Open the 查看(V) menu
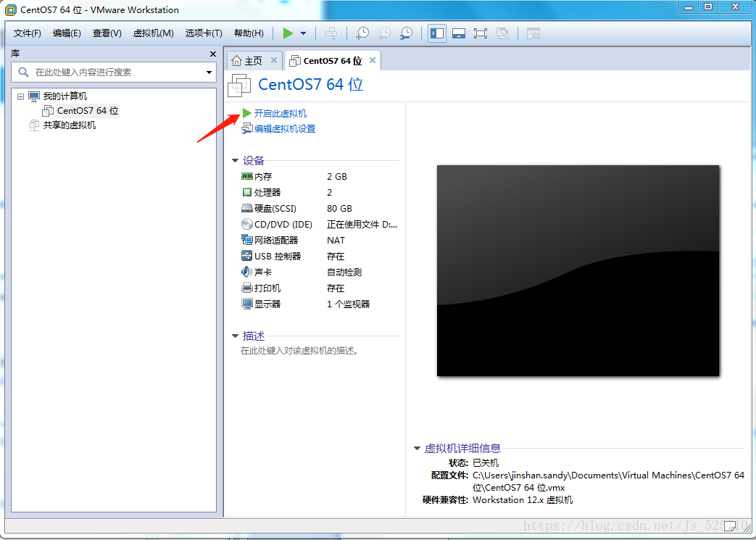This screenshot has width=756, height=540. 107,33
